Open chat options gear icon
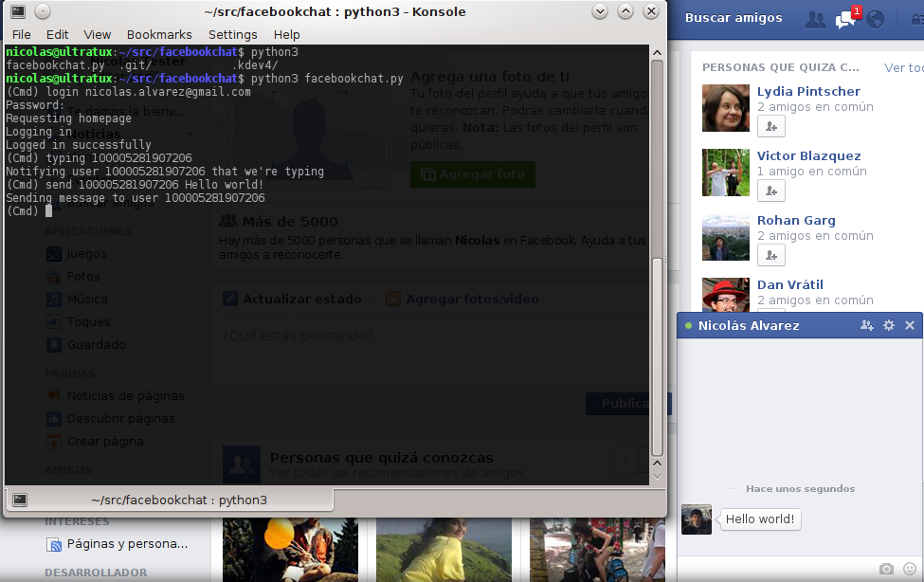Screen dimensions: 924x582 (889, 325)
